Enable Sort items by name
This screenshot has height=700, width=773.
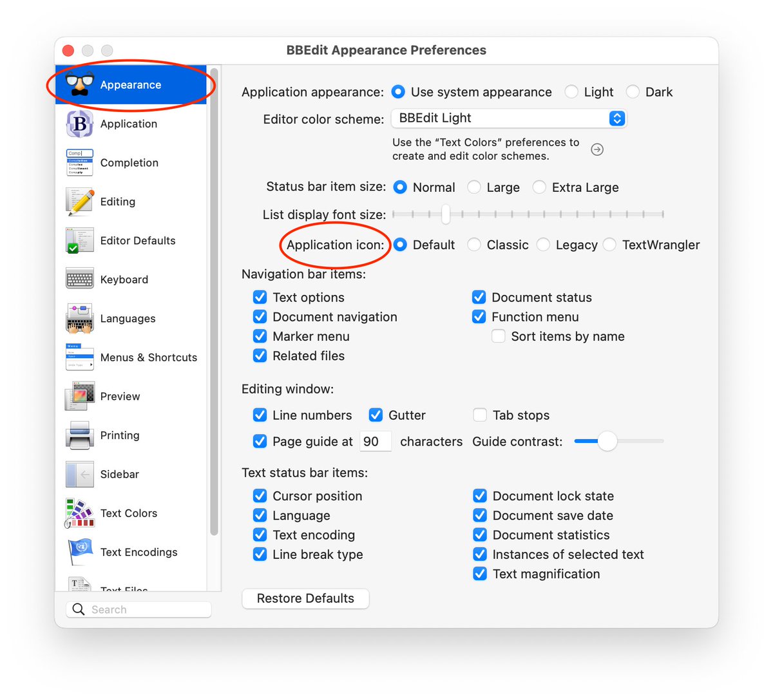[x=498, y=336]
